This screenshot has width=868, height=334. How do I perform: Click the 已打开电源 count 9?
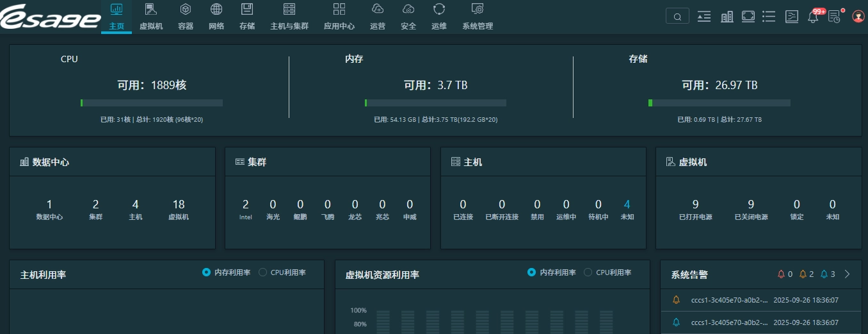[696, 205]
